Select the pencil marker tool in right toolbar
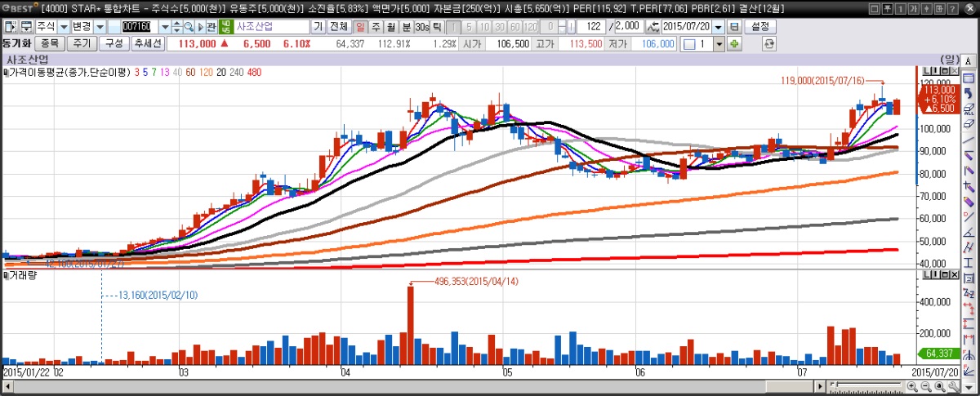Viewport: 980px width, 396px height. pos(969,201)
